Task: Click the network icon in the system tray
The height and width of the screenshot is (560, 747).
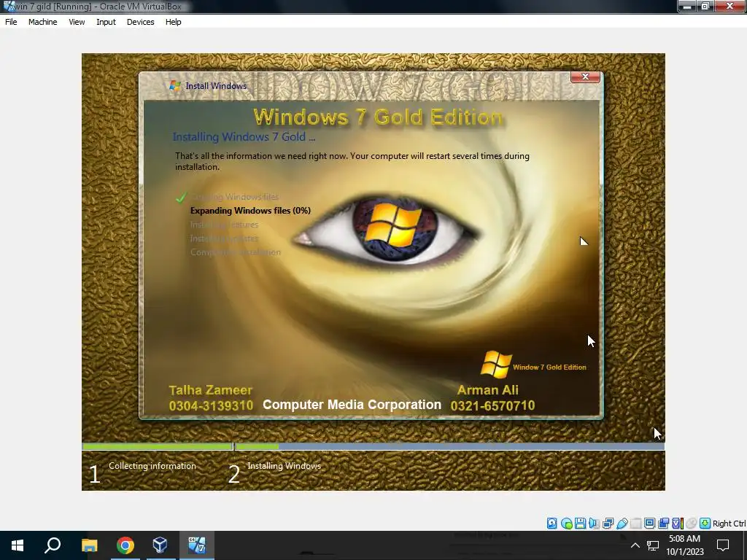Action: click(x=653, y=545)
